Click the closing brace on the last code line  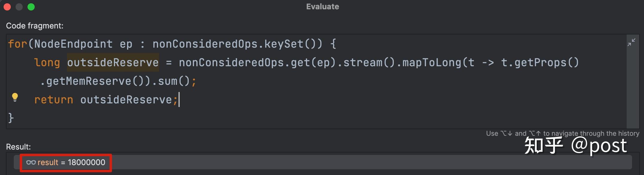click(11, 118)
